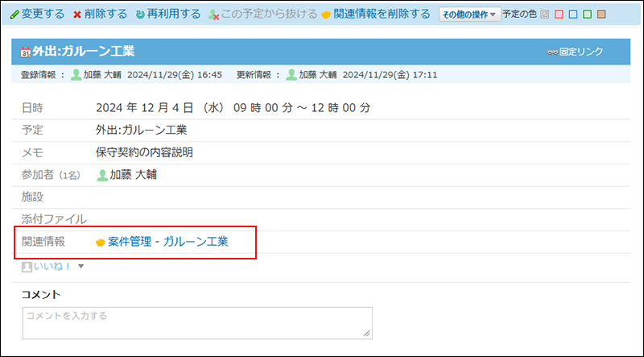Open the その他の操作 dropdown menu
644x357 pixels.
tap(469, 15)
